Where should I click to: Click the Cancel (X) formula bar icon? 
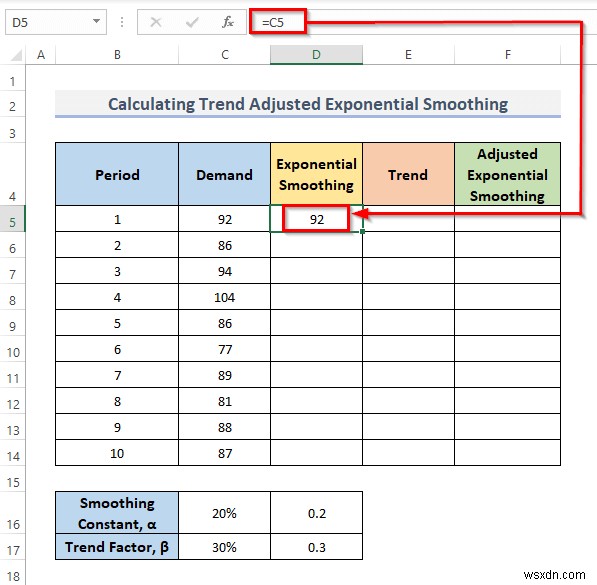(x=155, y=22)
